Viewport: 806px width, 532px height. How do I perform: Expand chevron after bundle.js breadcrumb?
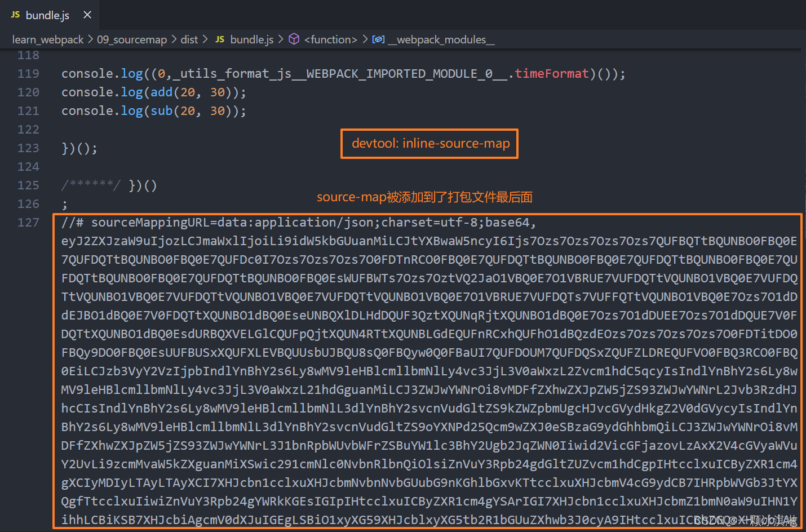pos(281,39)
